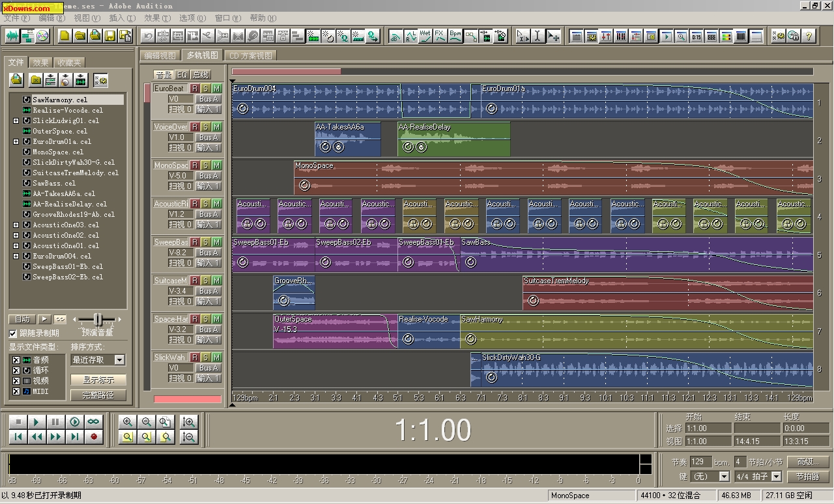Create a new session with blank page icon

click(65, 36)
